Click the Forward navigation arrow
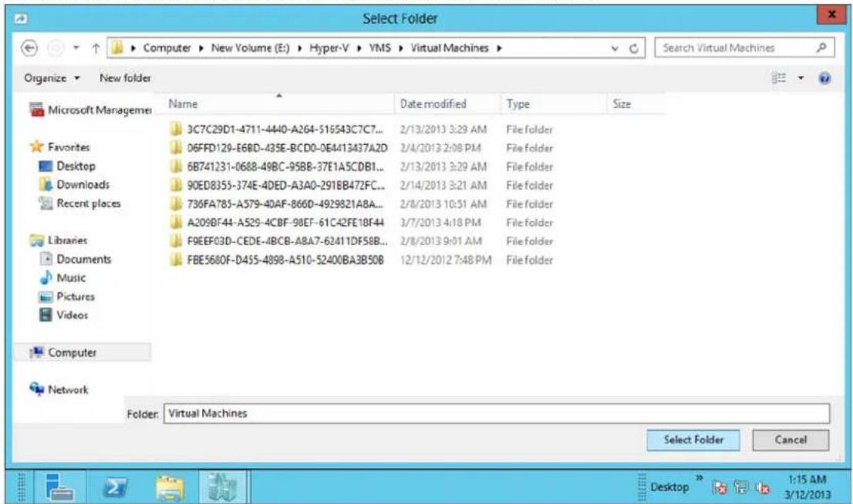 (x=55, y=49)
